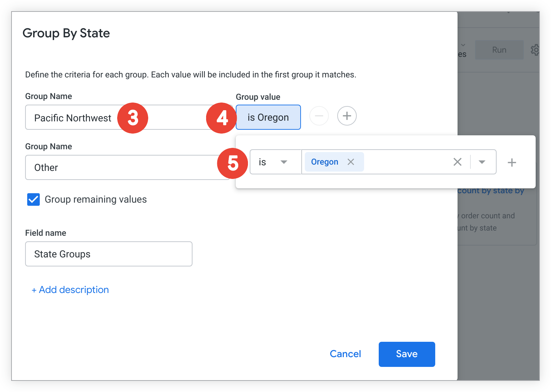Image resolution: width=551 pixels, height=392 pixels.
Task: Expand the state values dropdown arrow
Action: 482,162
